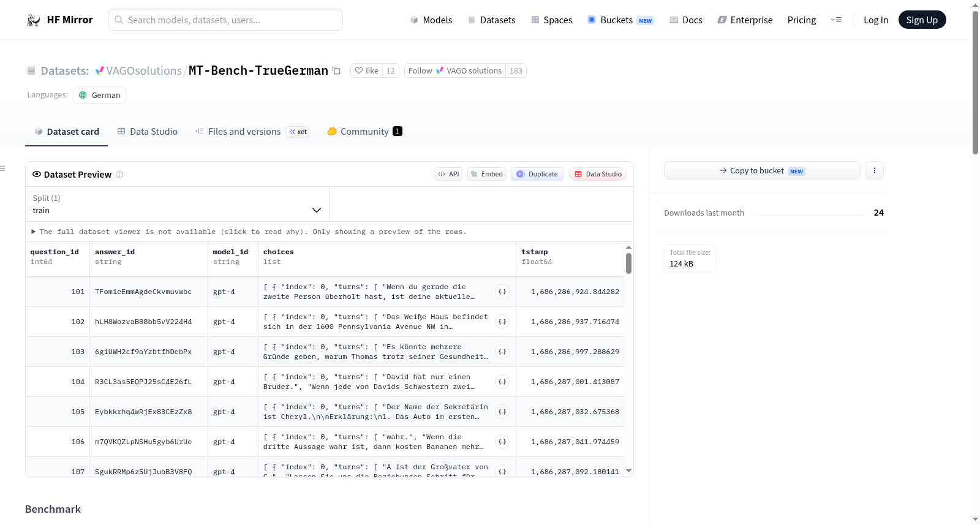Open the navigation overflow menu icon
Image resolution: width=980 pixels, height=525 pixels.
tap(836, 20)
